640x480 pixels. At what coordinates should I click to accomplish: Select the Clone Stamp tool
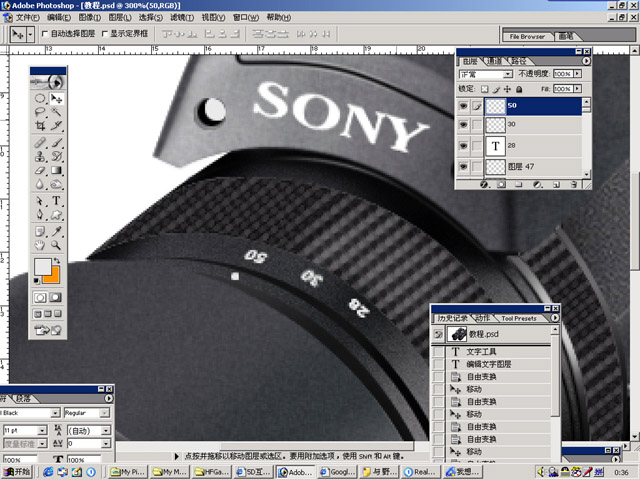40,156
